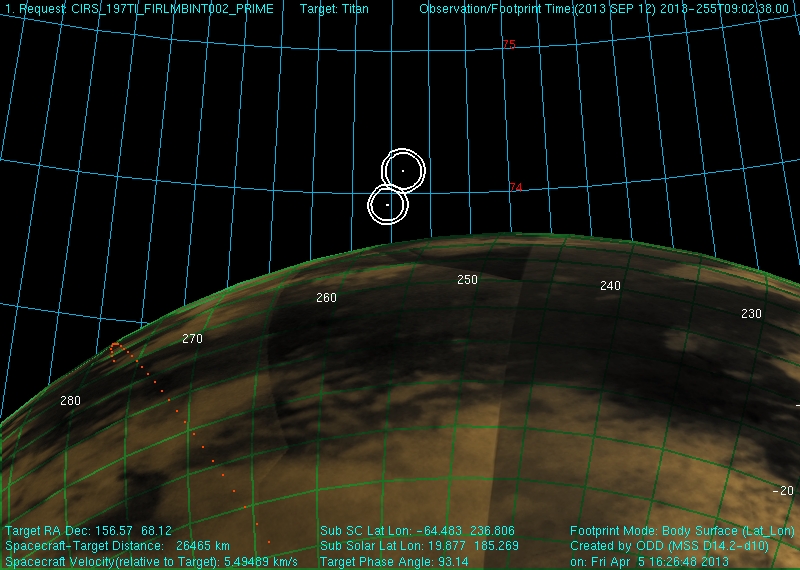The image size is (800, 570).
Task: Click the longitude label 260
Action: [x=326, y=298]
